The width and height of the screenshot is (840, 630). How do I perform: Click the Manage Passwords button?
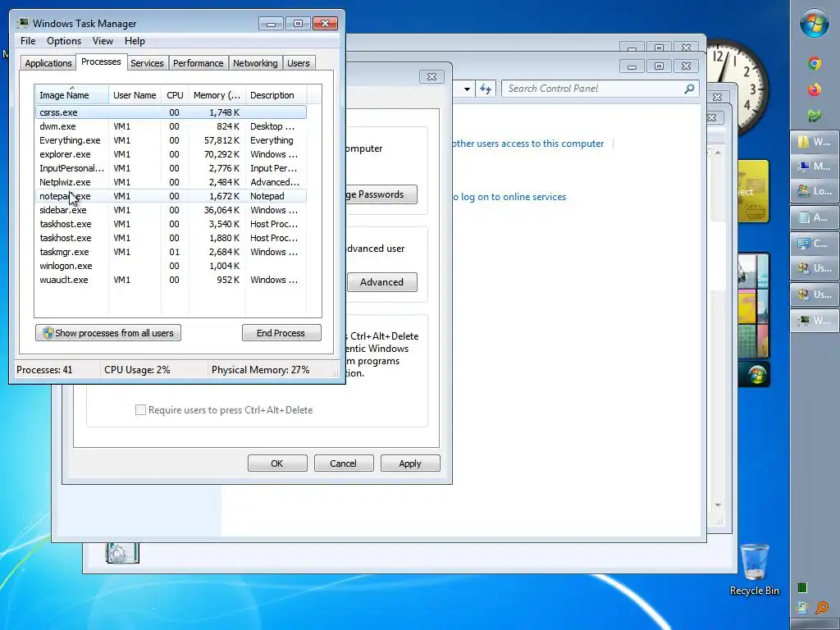click(381, 194)
